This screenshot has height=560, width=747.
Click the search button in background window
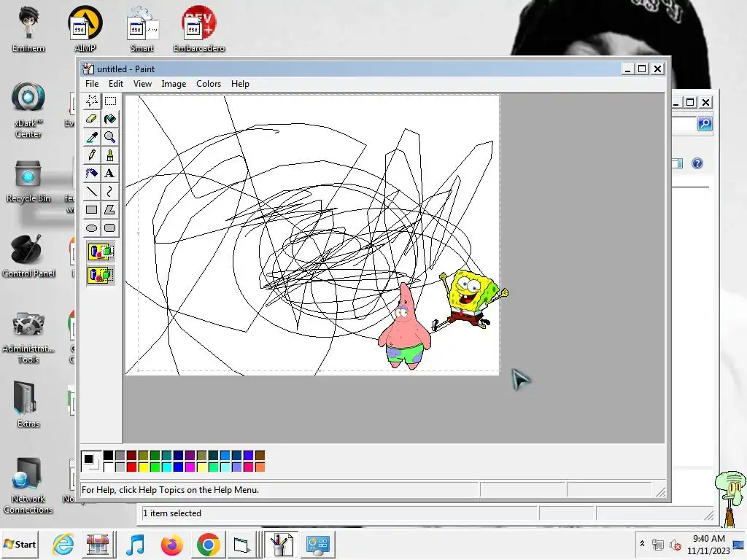[x=705, y=124]
